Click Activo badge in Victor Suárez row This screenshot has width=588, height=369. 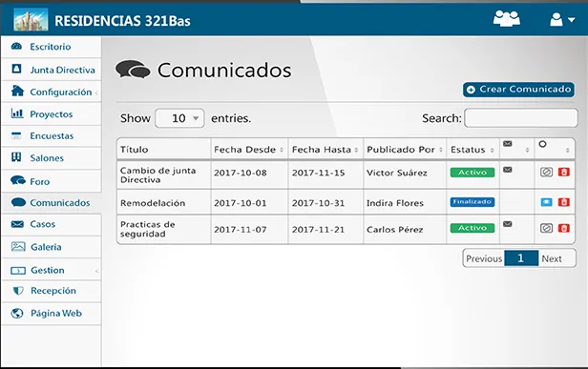[x=472, y=173]
